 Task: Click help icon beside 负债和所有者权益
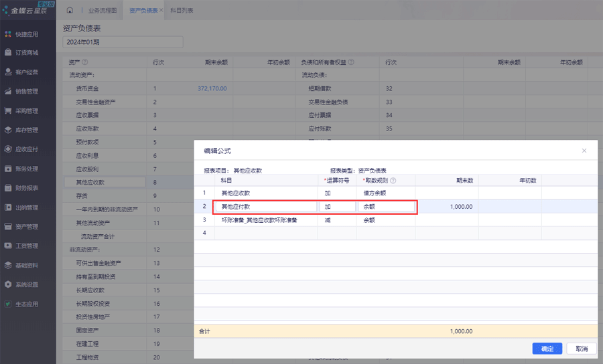(x=351, y=62)
